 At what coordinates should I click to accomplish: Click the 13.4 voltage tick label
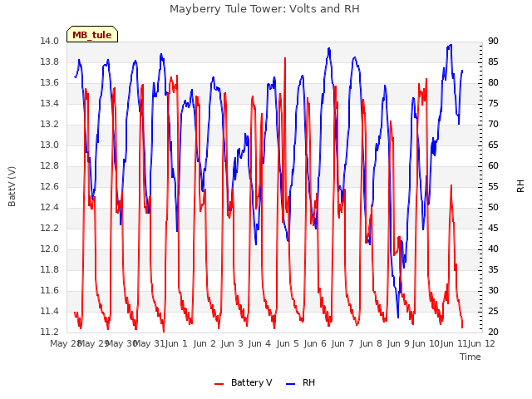pyautogui.click(x=49, y=103)
